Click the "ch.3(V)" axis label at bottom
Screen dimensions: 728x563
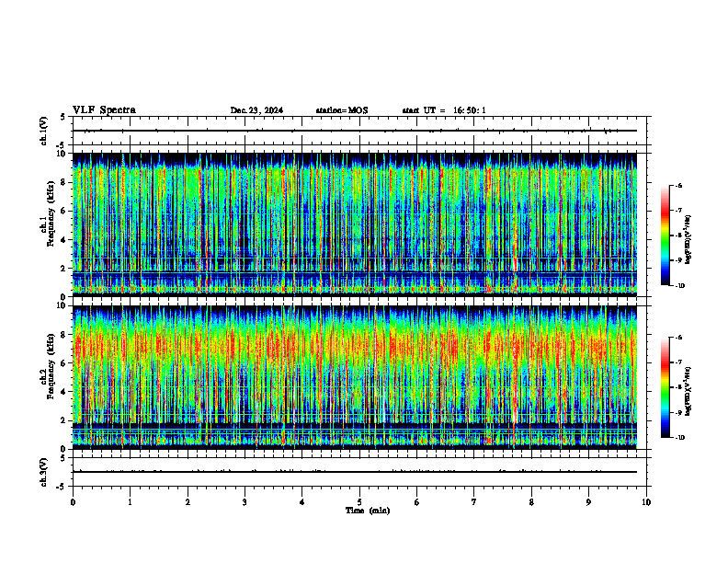coord(43,472)
